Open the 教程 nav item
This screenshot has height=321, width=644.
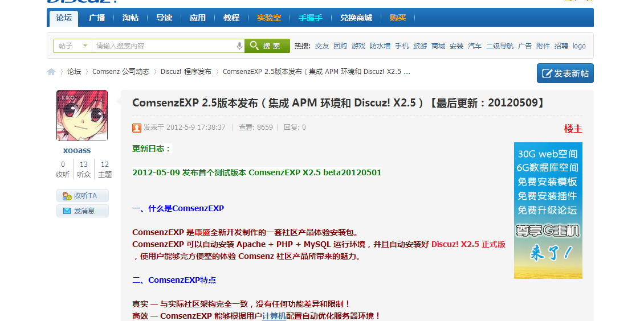231,18
